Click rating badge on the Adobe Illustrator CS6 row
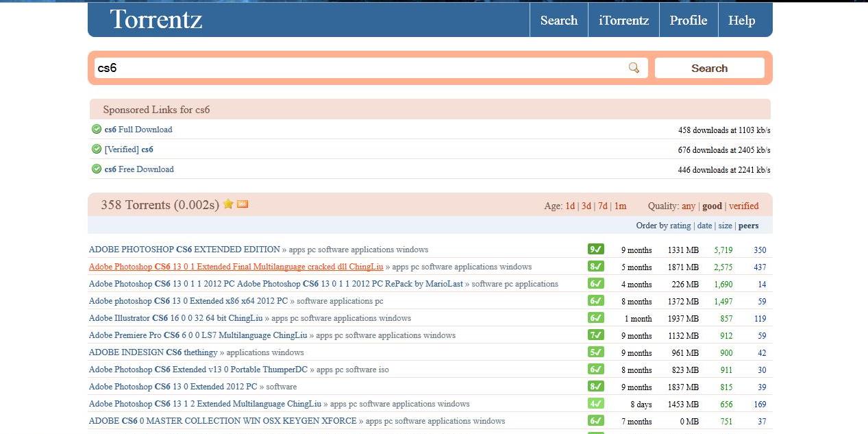Screen dimensions: 868x434 click(x=595, y=318)
